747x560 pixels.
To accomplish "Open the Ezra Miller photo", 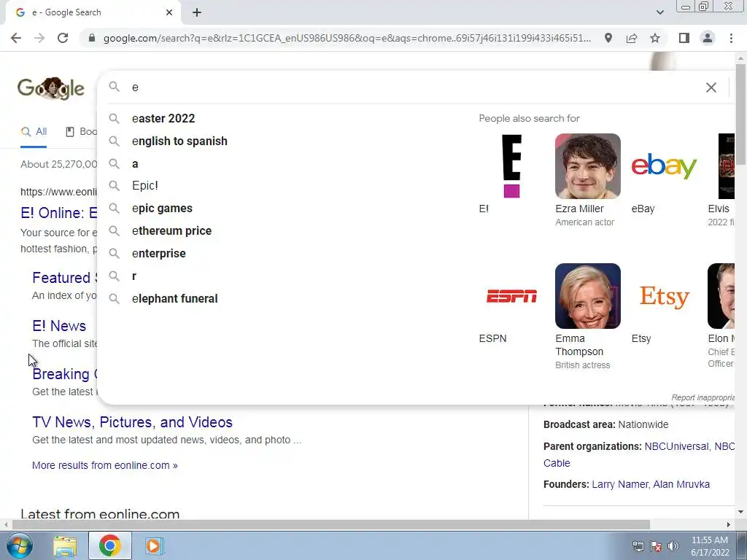I will (x=588, y=166).
